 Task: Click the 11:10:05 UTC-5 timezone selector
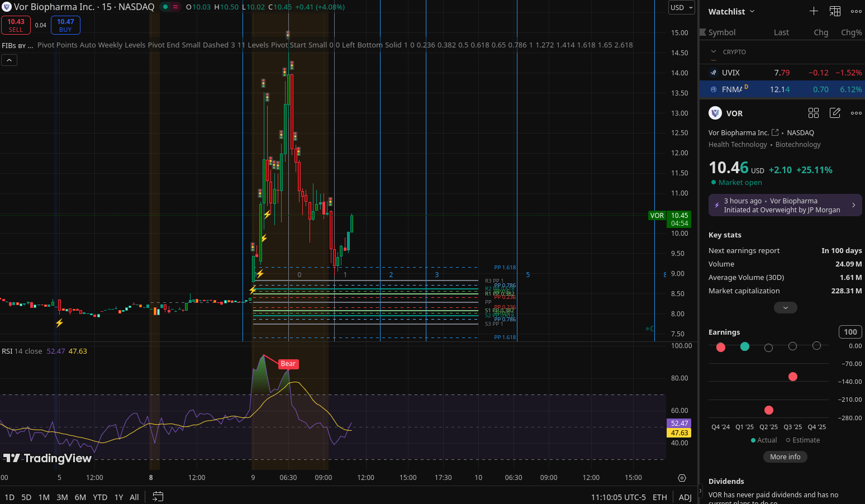tap(618, 497)
